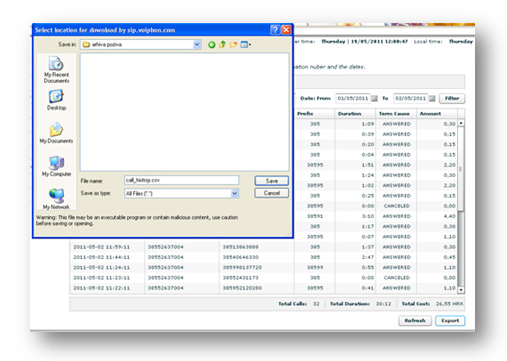Click the Duration column header
507x361 pixels.
(355, 114)
